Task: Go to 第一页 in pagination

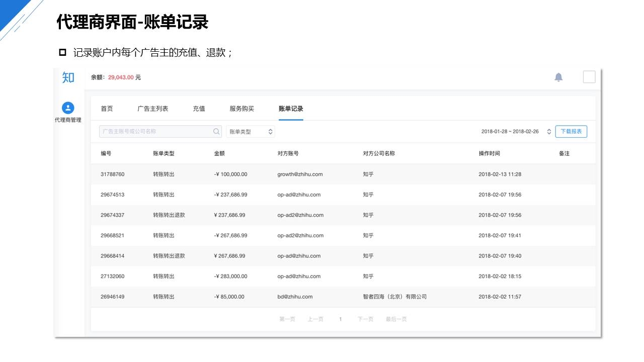Action: (287, 319)
